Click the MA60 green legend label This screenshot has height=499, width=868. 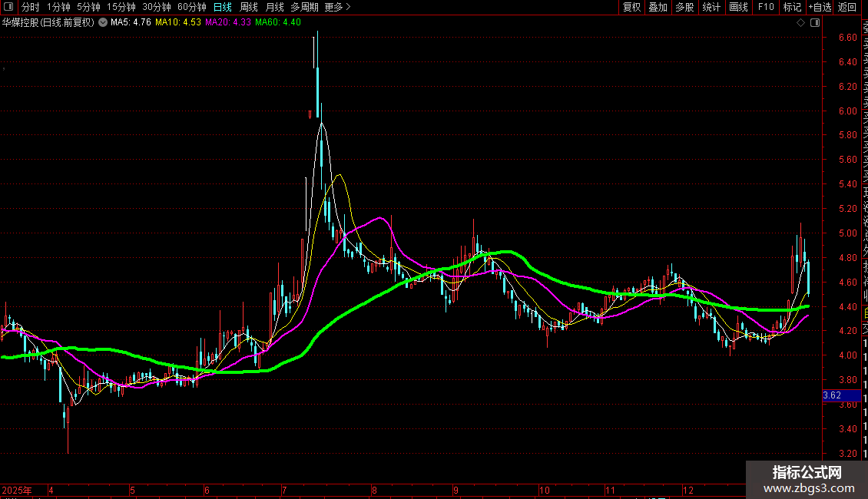(278, 23)
